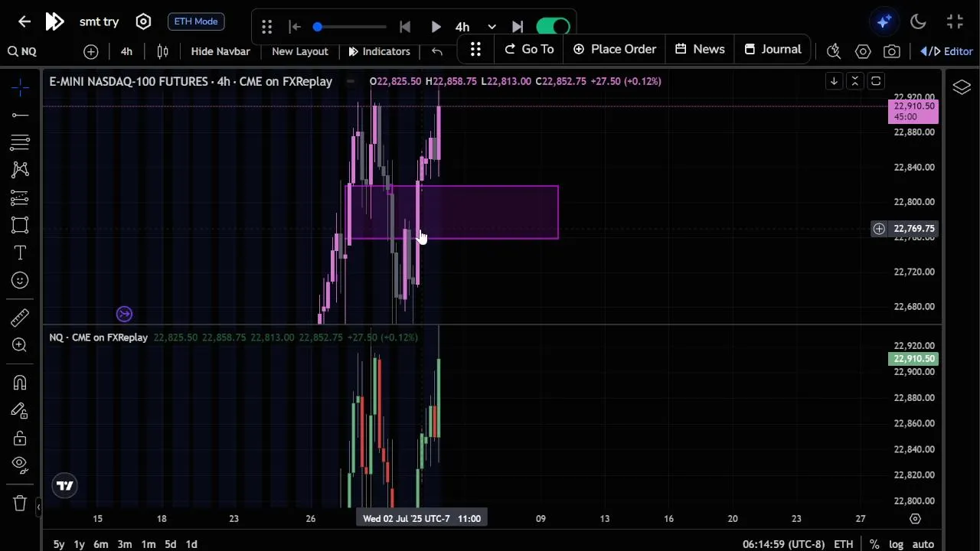Click the TradingView logo badge
This screenshot has height=551, width=980.
point(65,485)
